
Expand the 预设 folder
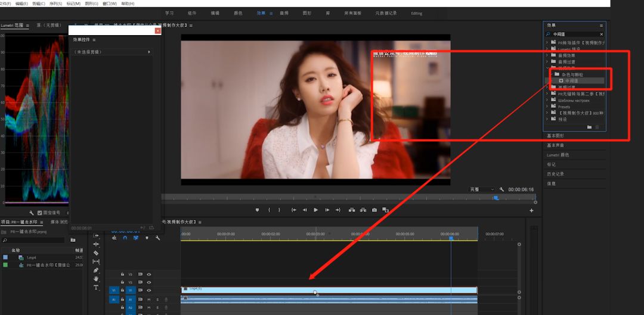click(547, 119)
